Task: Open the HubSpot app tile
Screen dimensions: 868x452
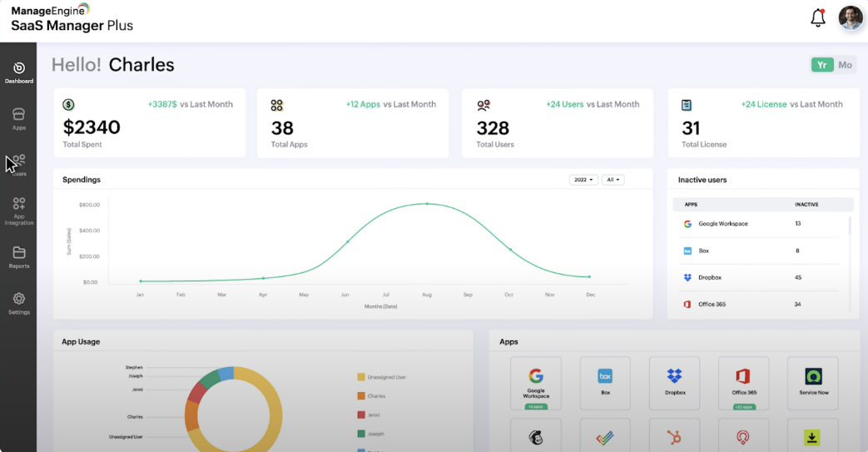Action: tap(674, 436)
